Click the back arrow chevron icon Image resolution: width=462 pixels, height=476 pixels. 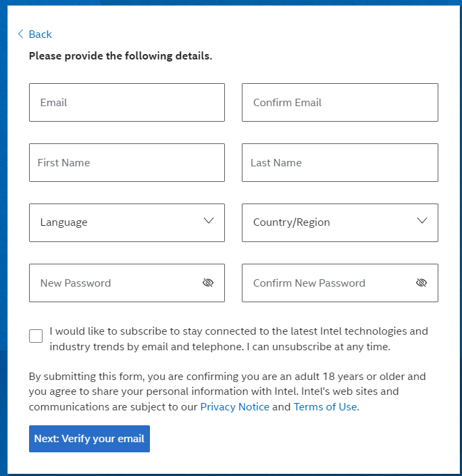[x=20, y=34]
